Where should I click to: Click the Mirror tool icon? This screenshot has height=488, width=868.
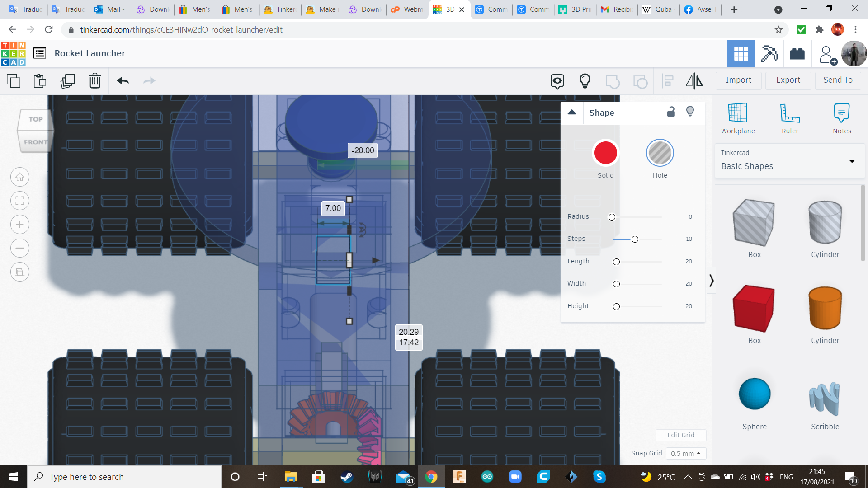(694, 81)
